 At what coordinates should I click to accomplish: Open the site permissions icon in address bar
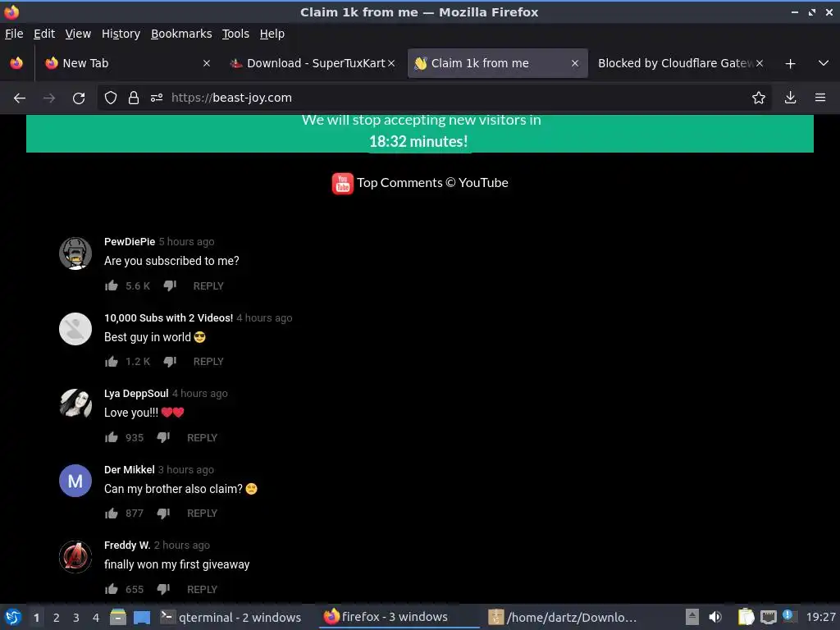[157, 98]
